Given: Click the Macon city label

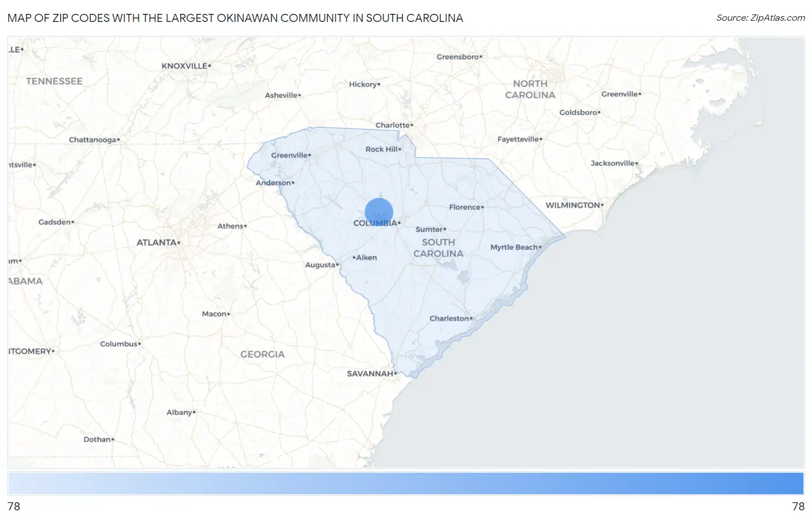Looking at the screenshot, I should tap(214, 314).
